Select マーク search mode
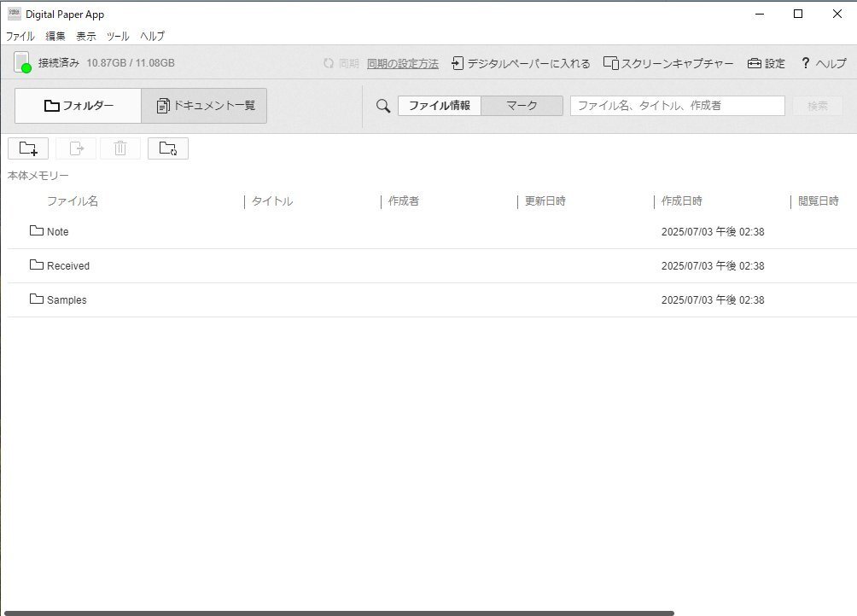The height and width of the screenshot is (616, 857). point(522,106)
